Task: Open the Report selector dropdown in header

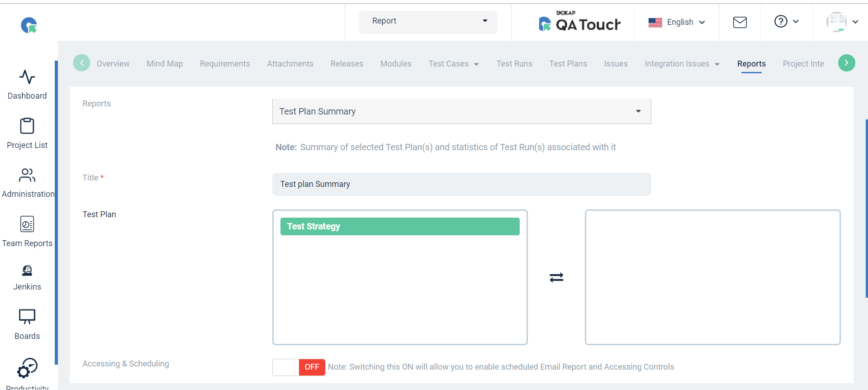Action: click(428, 21)
